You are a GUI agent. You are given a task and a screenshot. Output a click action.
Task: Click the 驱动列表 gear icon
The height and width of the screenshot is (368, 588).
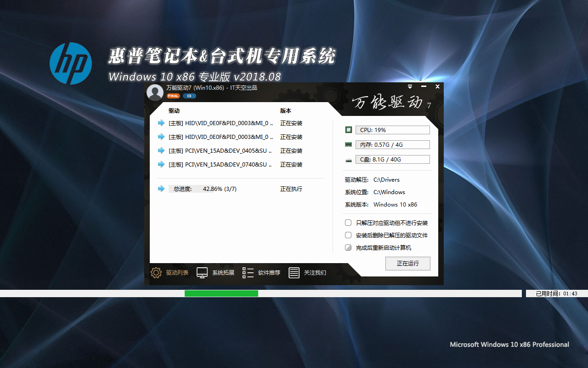click(156, 273)
